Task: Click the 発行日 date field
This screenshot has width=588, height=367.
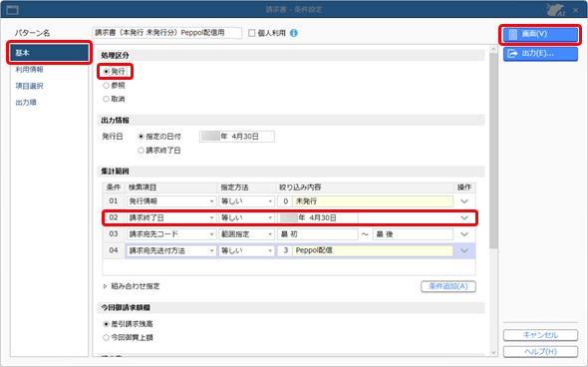Action: (237, 137)
